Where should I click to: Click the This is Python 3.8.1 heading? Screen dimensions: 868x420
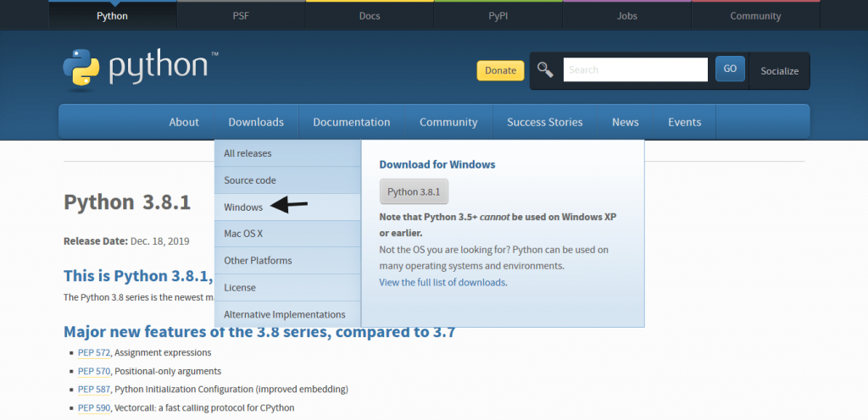pos(138,276)
